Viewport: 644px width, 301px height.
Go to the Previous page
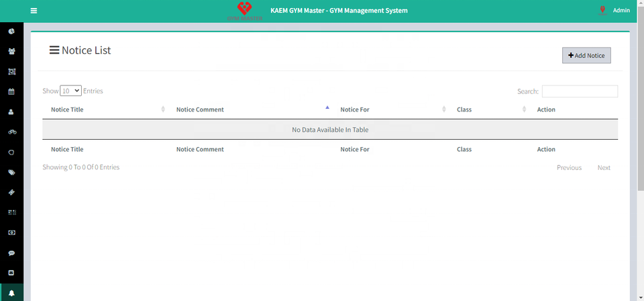pos(569,167)
